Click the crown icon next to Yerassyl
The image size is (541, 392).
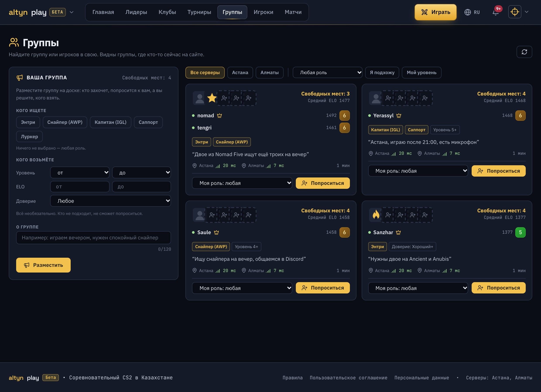(399, 116)
